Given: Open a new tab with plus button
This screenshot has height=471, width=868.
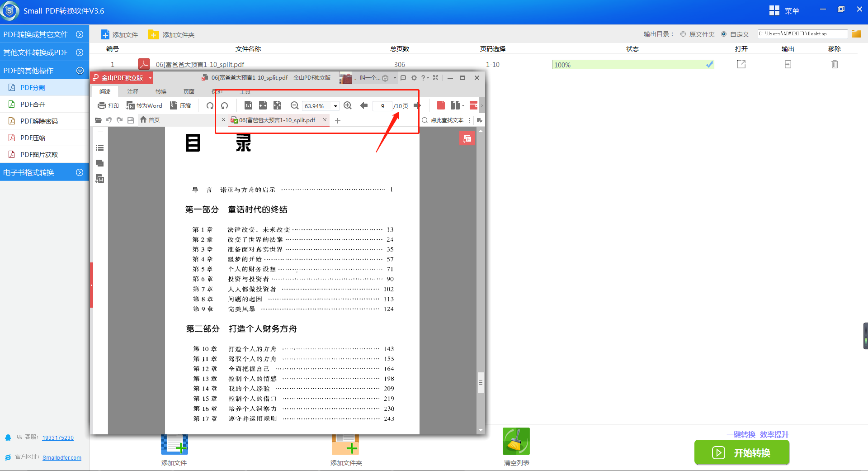Looking at the screenshot, I should [x=338, y=120].
